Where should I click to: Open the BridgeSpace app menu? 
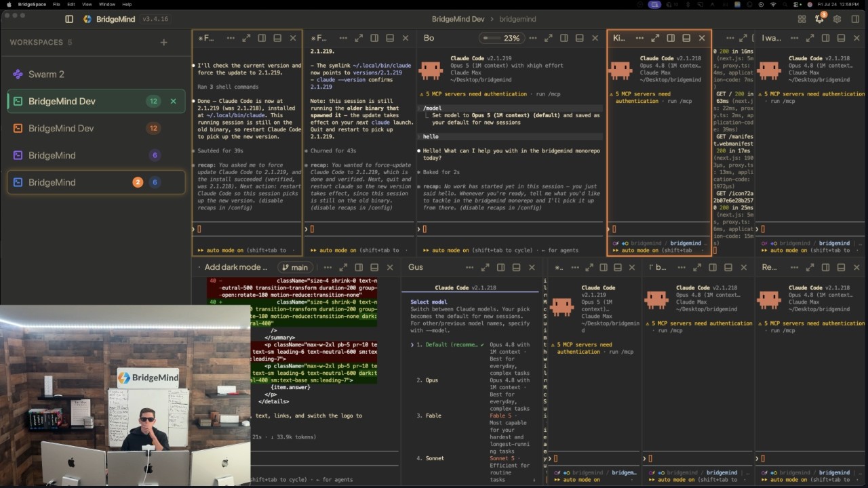(32, 4)
